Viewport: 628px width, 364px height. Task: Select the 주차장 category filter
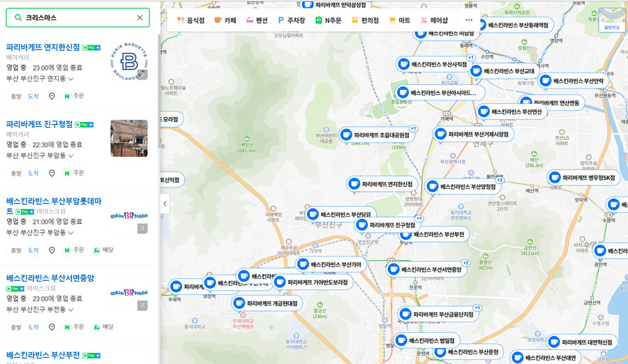pos(292,20)
